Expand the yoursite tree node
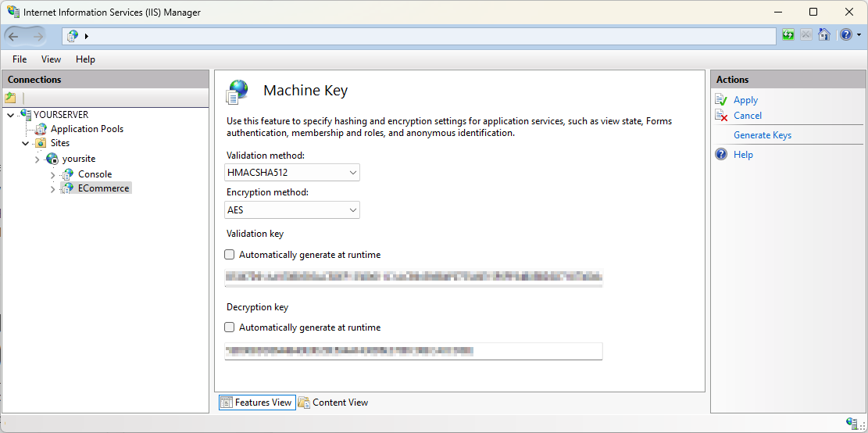The width and height of the screenshot is (868, 433). point(38,159)
